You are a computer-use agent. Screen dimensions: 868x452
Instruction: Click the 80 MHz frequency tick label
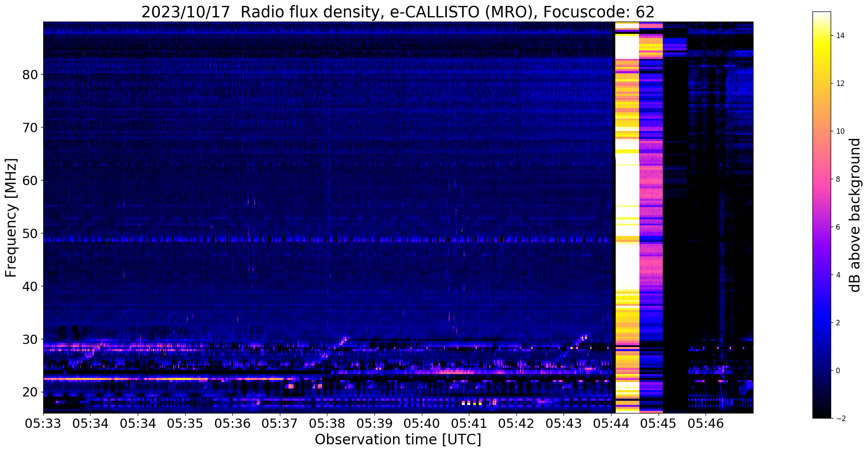[30, 75]
